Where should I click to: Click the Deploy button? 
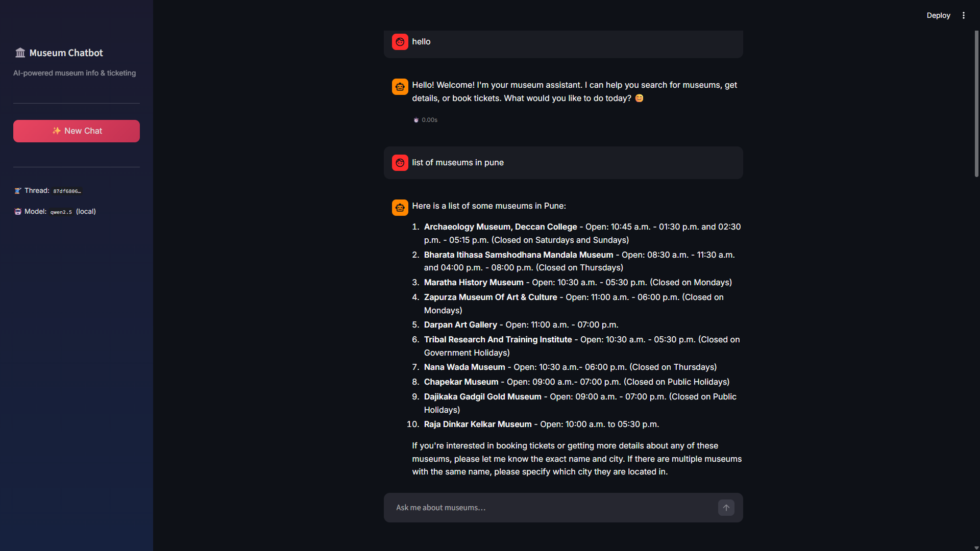[x=938, y=15]
